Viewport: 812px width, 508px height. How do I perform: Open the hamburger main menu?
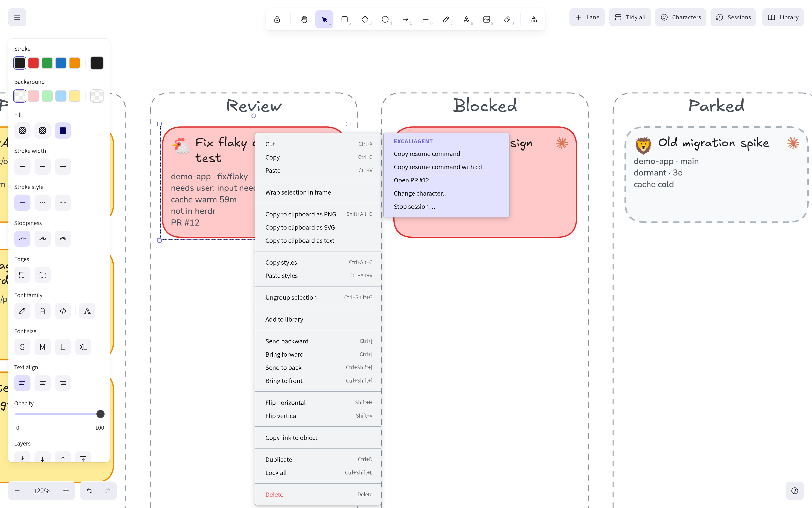click(x=17, y=17)
